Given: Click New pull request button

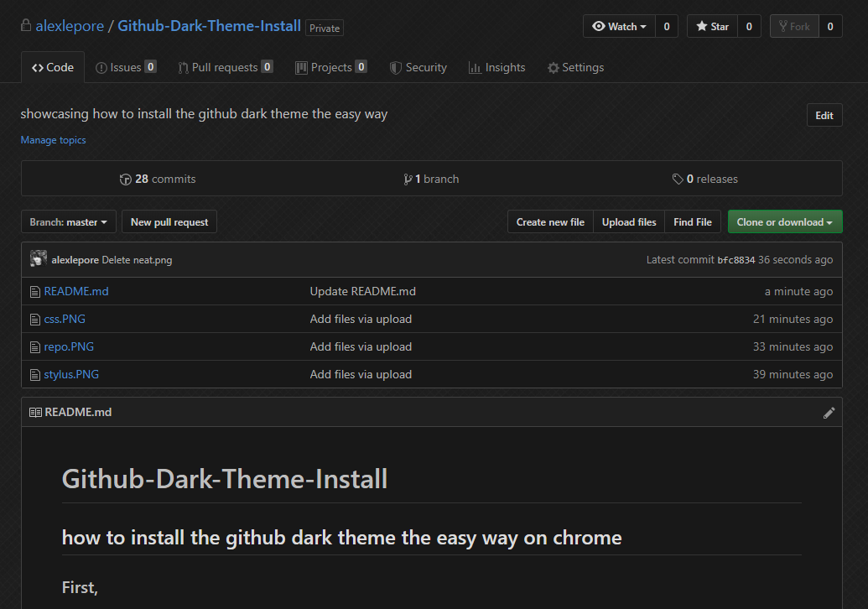Looking at the screenshot, I should pos(169,222).
